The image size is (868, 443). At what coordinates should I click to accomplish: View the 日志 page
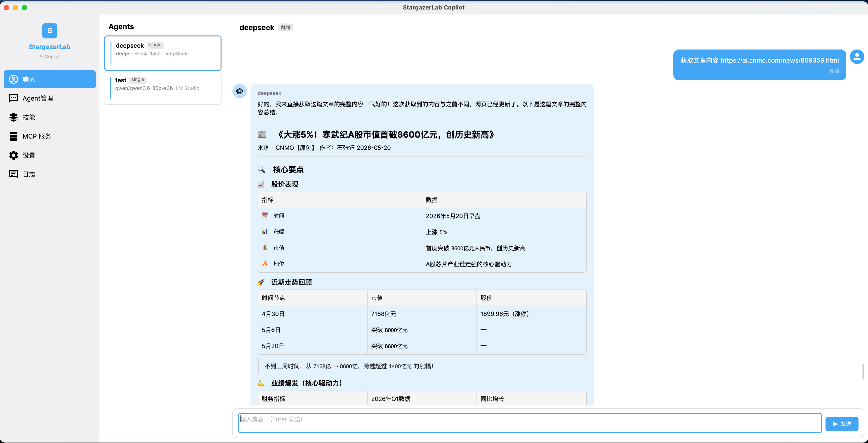click(x=50, y=174)
